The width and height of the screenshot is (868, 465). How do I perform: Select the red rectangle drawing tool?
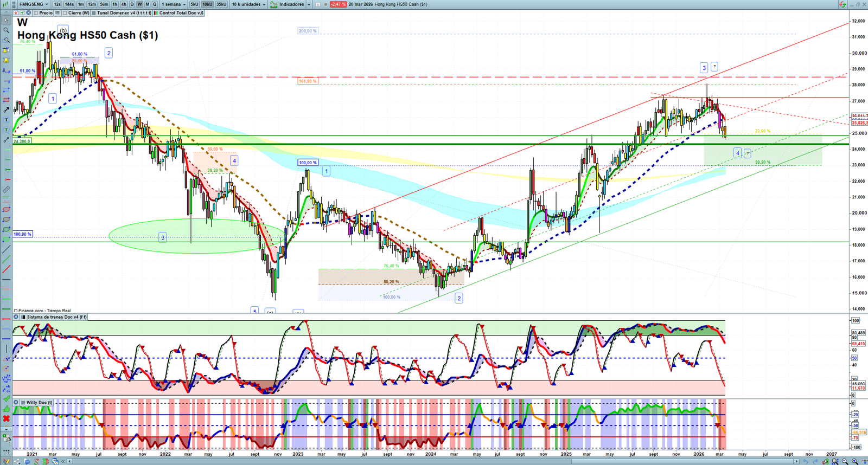pos(6,100)
